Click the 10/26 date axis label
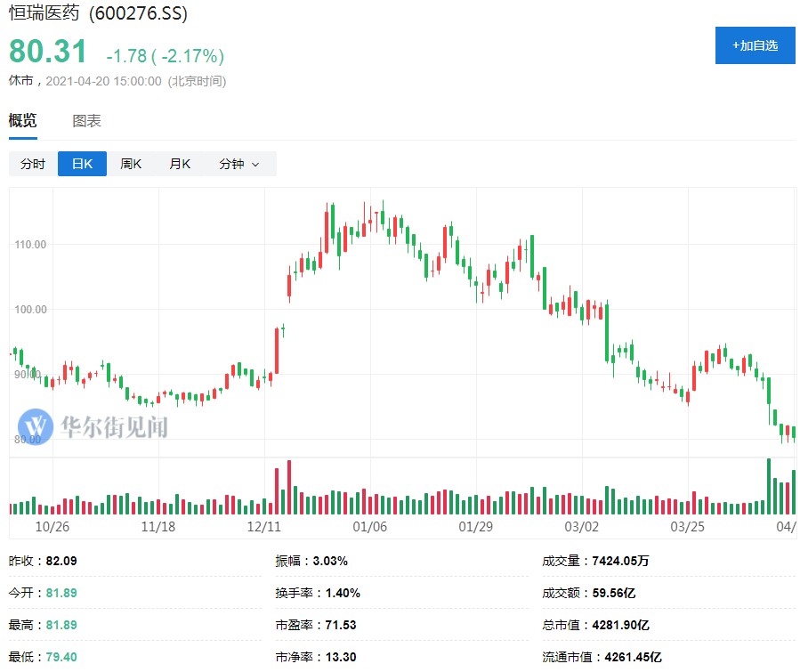This screenshot has height=672, width=800. 53,526
